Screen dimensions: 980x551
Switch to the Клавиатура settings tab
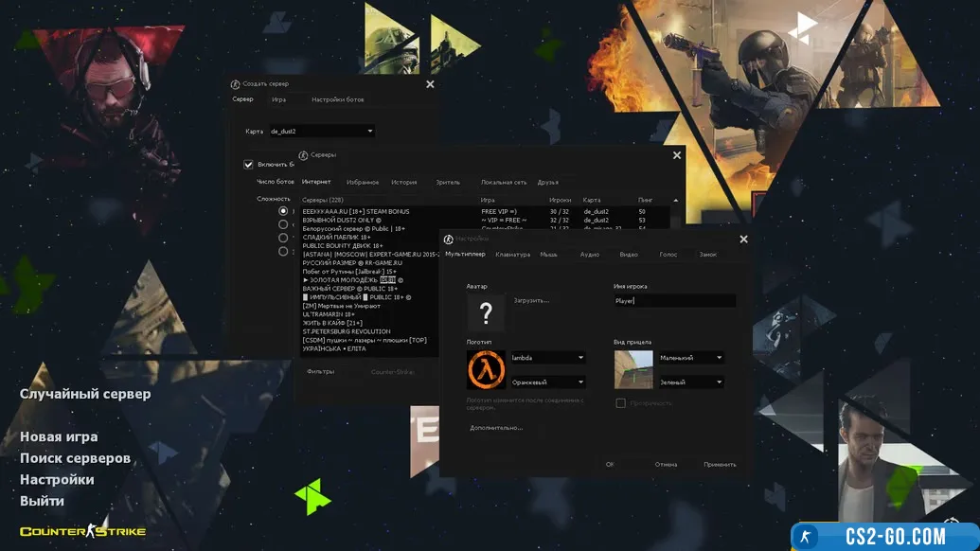[x=512, y=255]
